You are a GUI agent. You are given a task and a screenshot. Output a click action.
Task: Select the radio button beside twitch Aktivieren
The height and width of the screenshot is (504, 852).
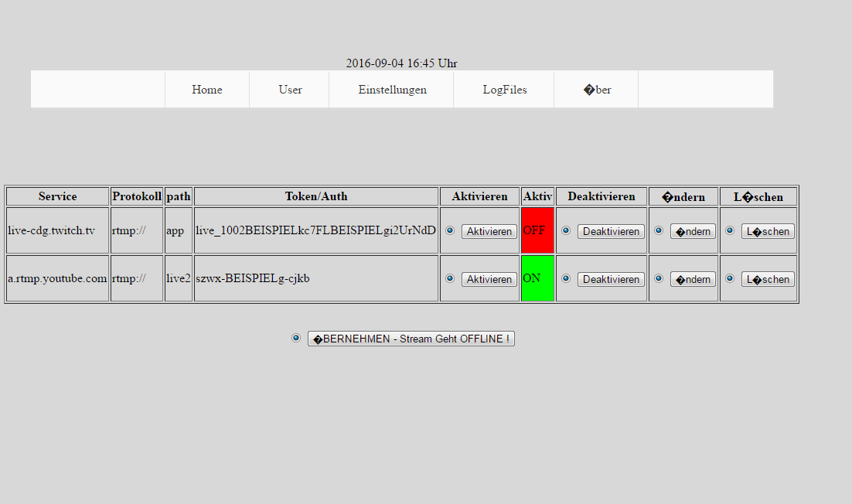pyautogui.click(x=450, y=230)
